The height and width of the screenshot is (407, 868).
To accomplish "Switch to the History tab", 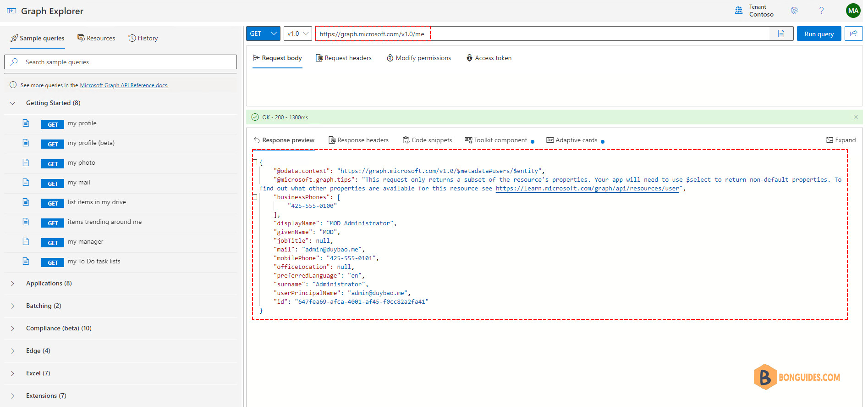I will pyautogui.click(x=143, y=39).
